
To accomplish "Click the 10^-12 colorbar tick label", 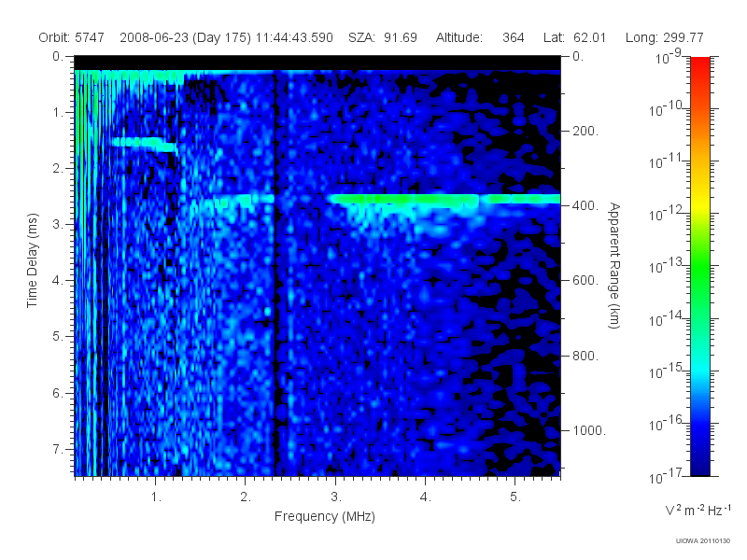I will (665, 213).
